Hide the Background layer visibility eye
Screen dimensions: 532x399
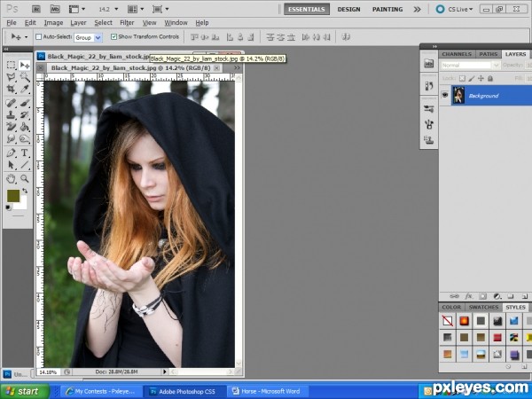[x=445, y=95]
